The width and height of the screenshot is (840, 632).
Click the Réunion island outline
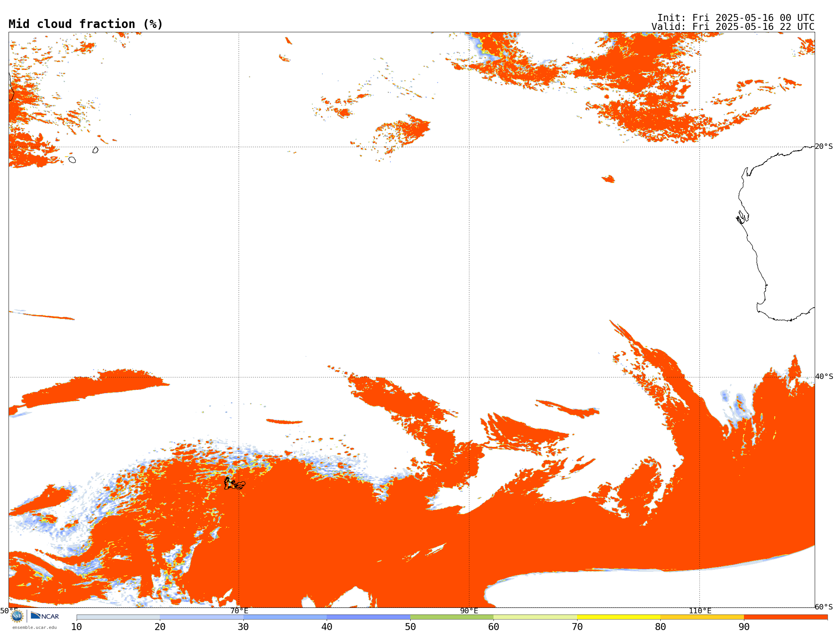tap(72, 160)
